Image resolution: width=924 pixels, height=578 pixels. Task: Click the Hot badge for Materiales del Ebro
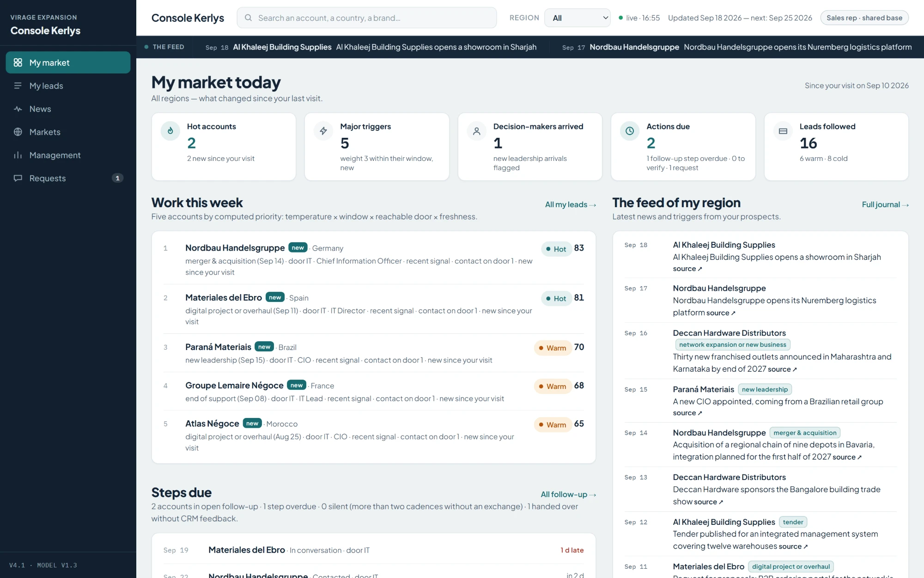coord(556,298)
